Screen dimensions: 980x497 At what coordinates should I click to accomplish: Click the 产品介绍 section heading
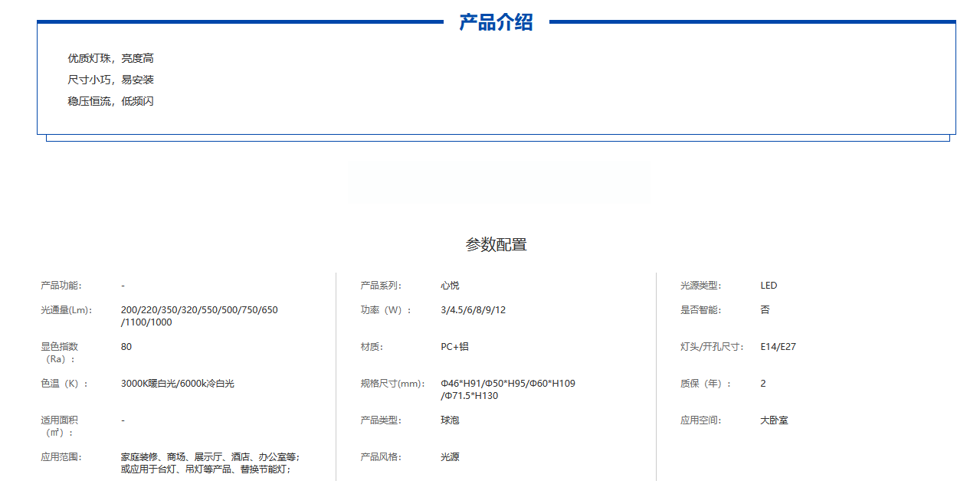[x=496, y=22]
